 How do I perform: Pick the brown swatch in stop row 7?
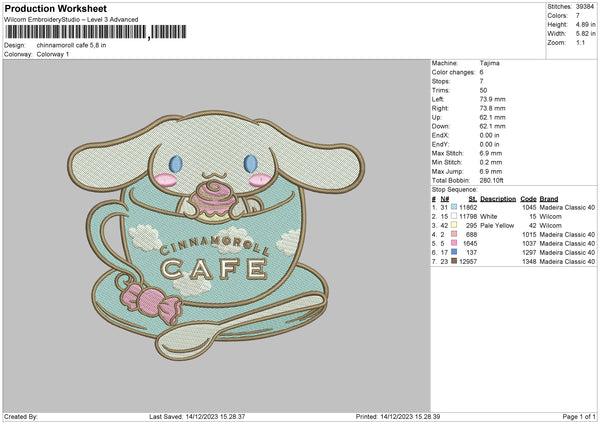454,261
